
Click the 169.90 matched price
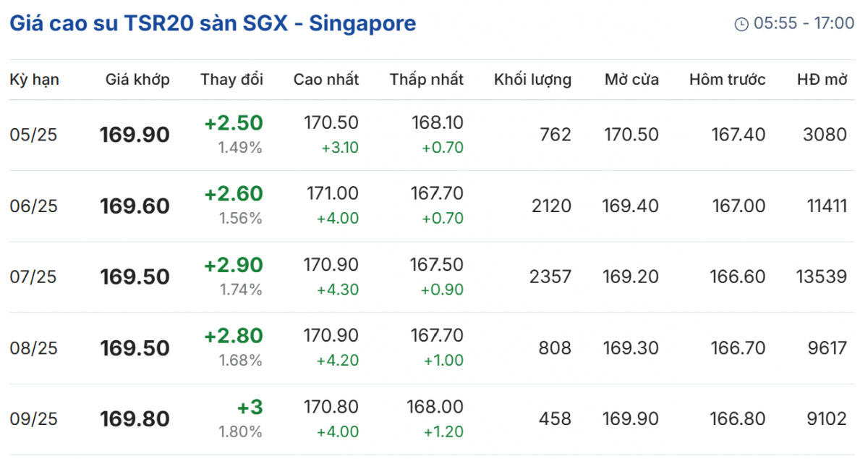tap(135, 135)
